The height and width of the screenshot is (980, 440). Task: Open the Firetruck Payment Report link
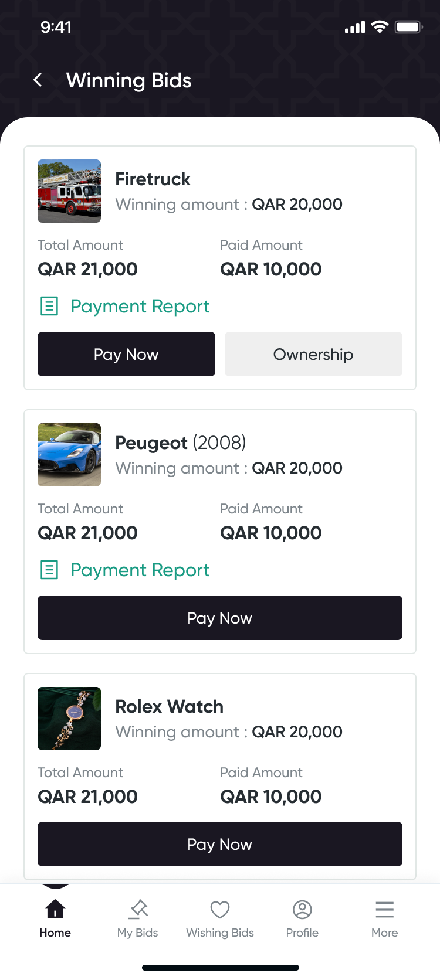pyautogui.click(x=140, y=306)
